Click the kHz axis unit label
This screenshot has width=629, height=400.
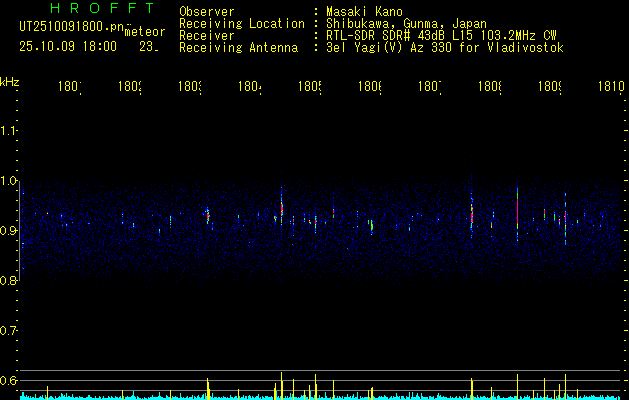(x=10, y=81)
